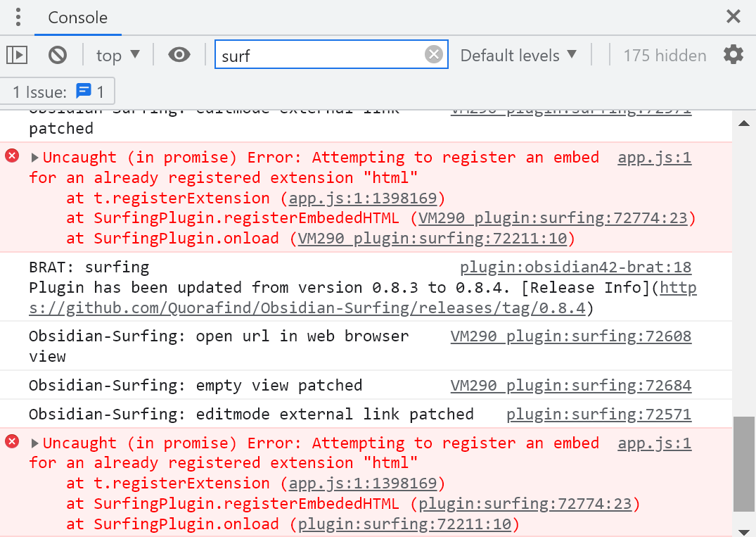Open plugin:obsidian42-brat:18 source link
Screen dimensions: 756x537
point(575,267)
